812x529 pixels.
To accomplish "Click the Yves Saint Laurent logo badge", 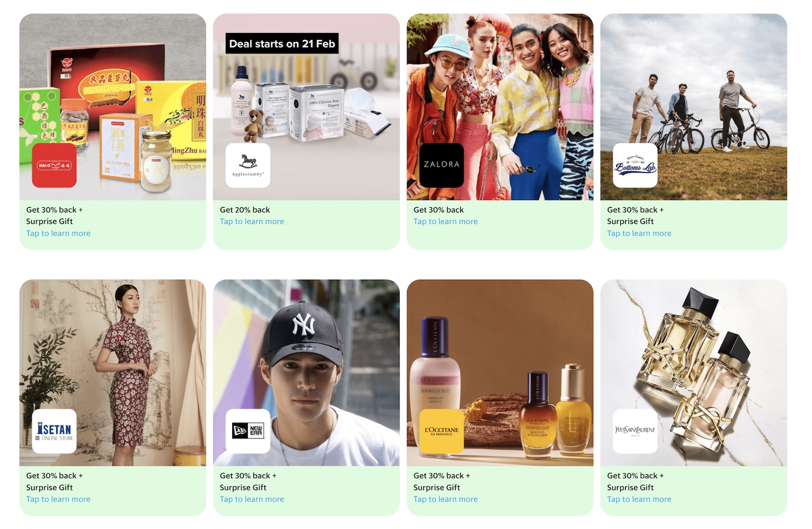I will click(x=635, y=431).
